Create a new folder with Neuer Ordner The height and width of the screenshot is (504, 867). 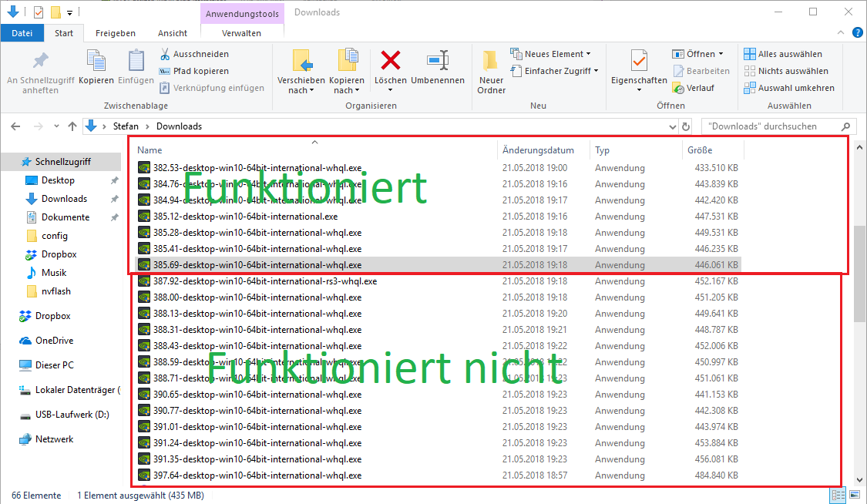pos(491,72)
